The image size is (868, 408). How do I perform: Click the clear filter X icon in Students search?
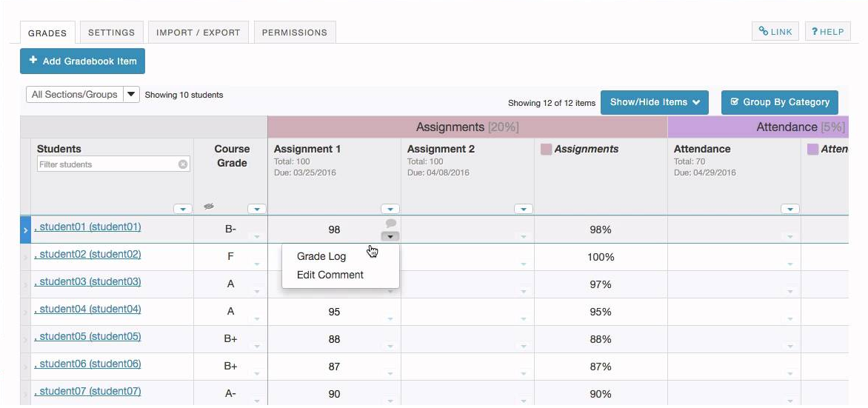[183, 164]
